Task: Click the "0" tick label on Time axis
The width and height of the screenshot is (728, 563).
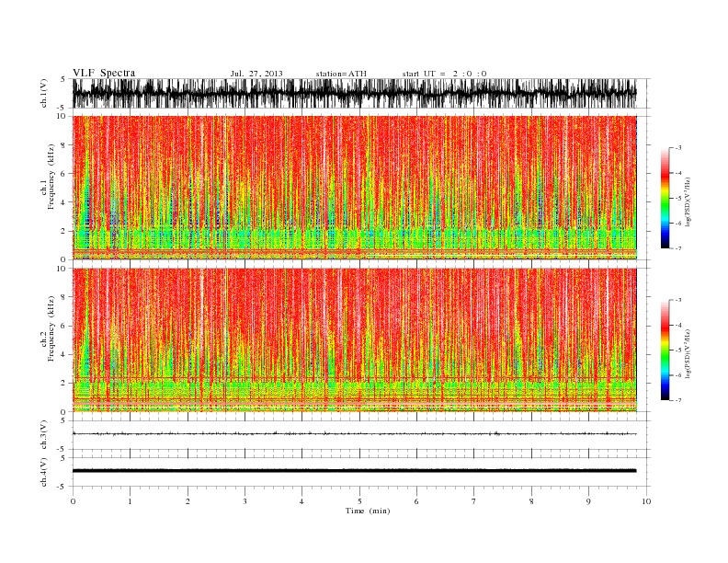Action: (x=73, y=501)
